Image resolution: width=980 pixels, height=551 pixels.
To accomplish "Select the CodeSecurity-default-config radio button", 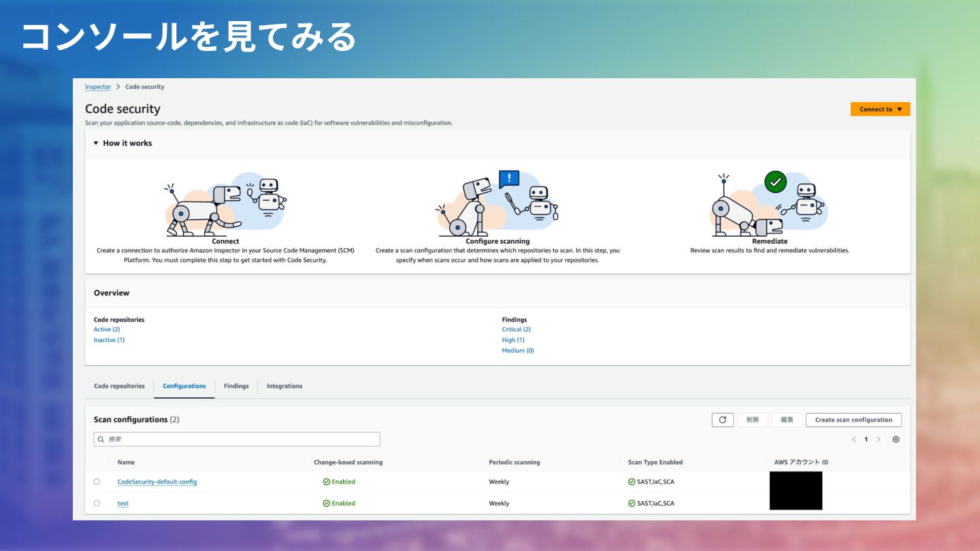I will [97, 482].
